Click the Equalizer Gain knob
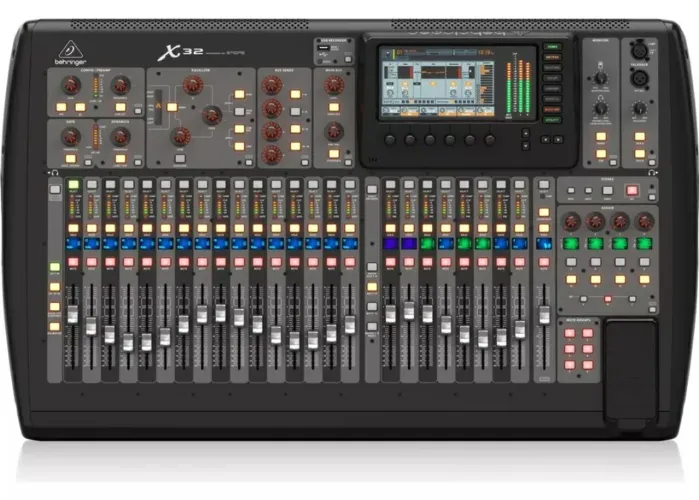The height and width of the screenshot is (500, 699). (x=180, y=136)
